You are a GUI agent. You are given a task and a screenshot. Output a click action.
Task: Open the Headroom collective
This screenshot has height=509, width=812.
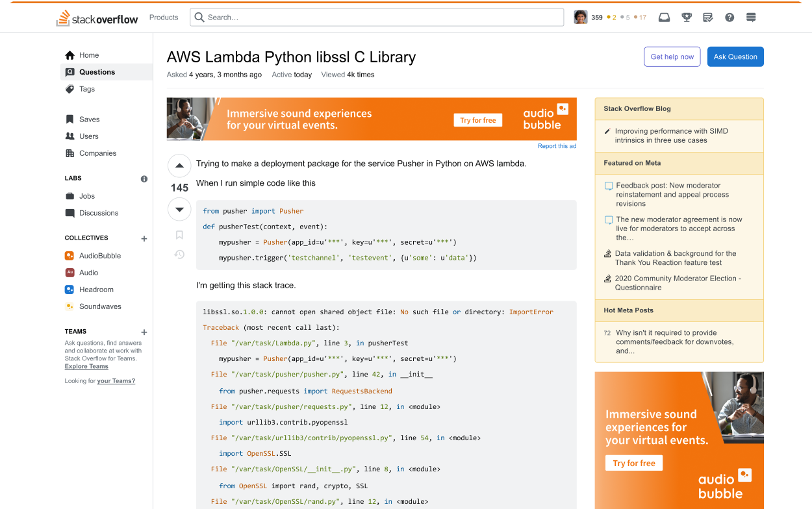[107, 290]
